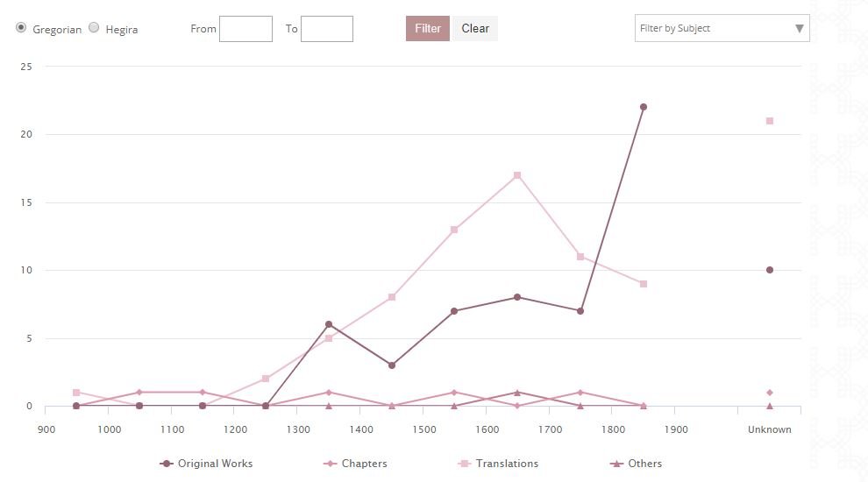Click the From year input field
Viewport: 868px width, 482px height.
245,29
